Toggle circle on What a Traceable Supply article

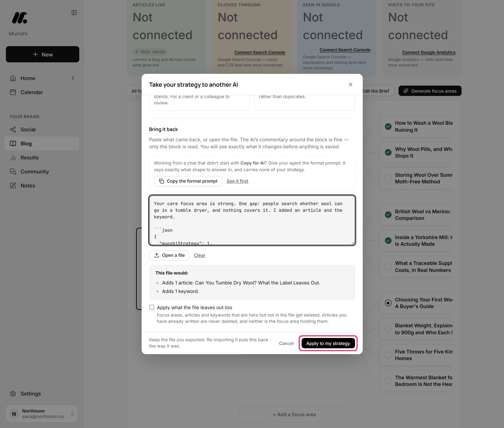(x=388, y=267)
